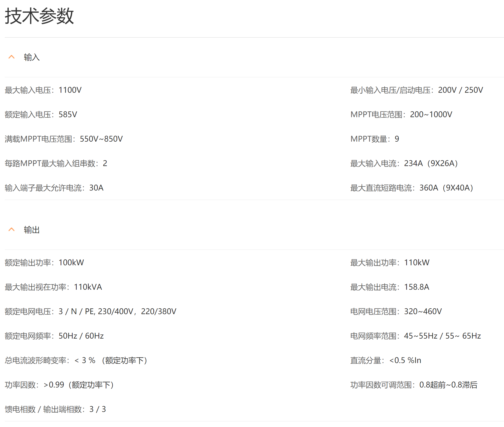Click the 最大直流短路电流 360A entry
This screenshot has width=504, height=427.
pos(411,188)
